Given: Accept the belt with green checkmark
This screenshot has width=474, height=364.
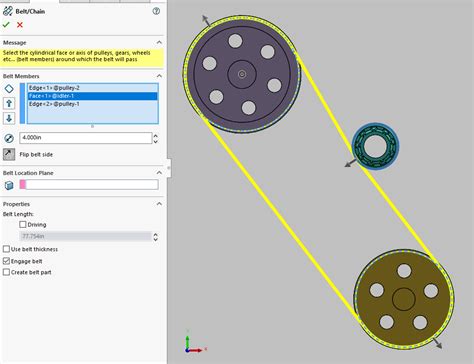Looking at the screenshot, I should pos(6,25).
